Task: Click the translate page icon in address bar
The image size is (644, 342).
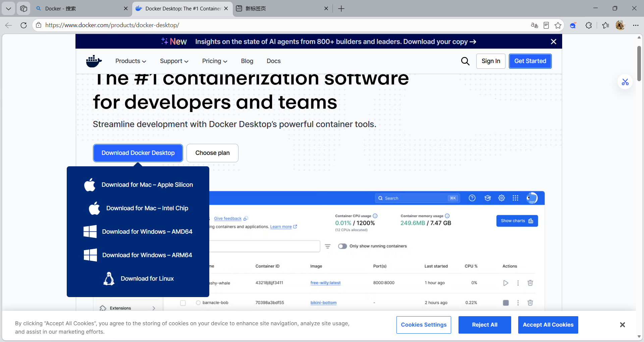Action: click(534, 25)
